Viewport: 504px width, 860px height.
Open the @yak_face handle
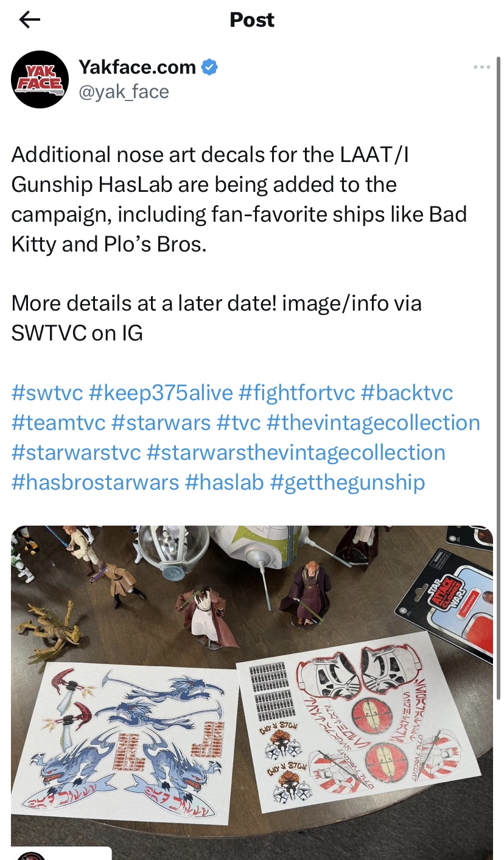click(124, 92)
